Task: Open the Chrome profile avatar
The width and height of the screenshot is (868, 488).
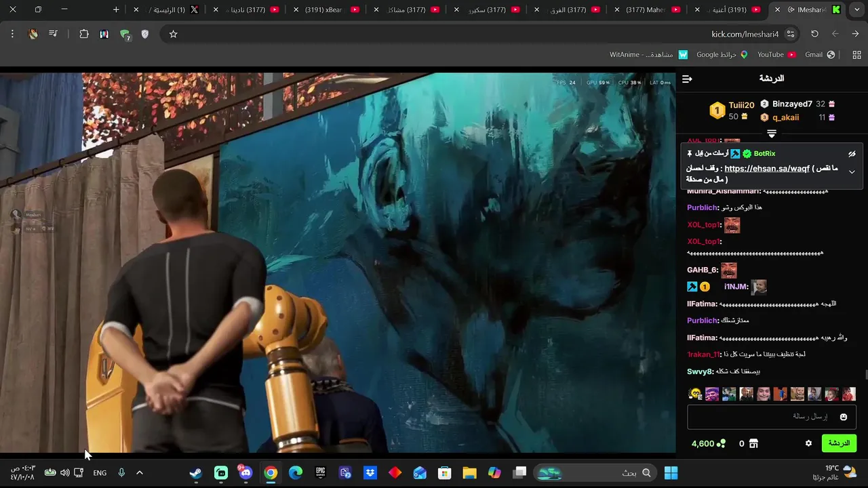Action: pyautogui.click(x=33, y=34)
